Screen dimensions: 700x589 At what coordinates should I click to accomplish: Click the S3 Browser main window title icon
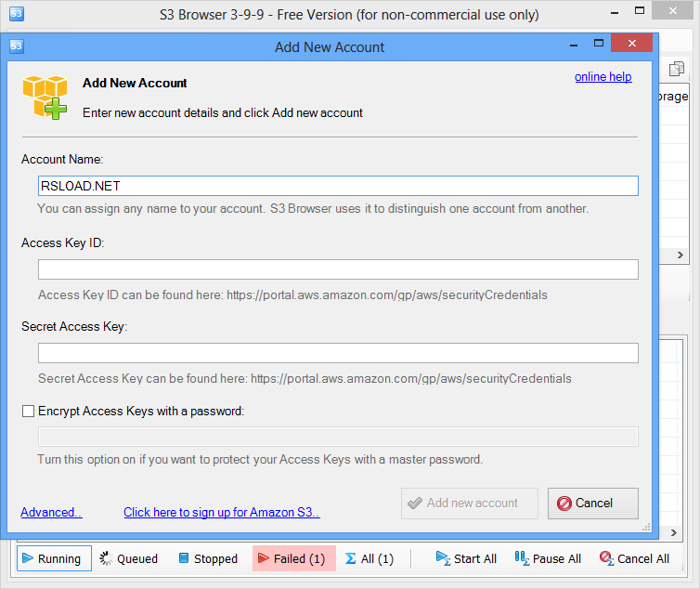17,13
